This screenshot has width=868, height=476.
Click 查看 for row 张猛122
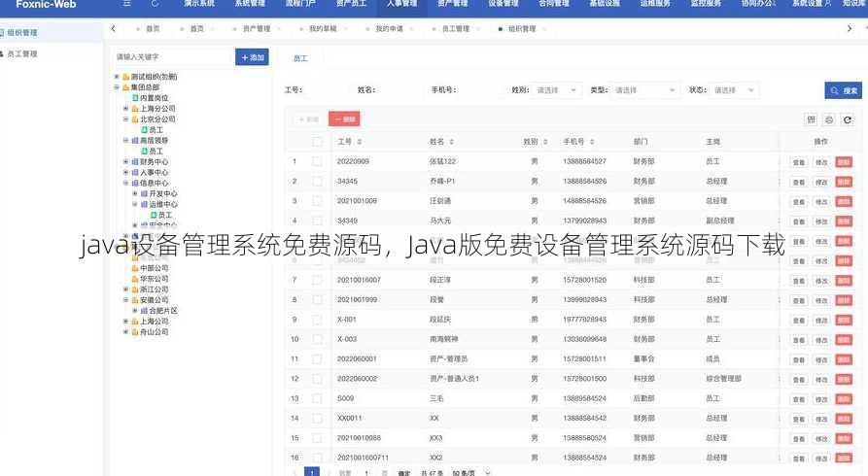tap(798, 162)
